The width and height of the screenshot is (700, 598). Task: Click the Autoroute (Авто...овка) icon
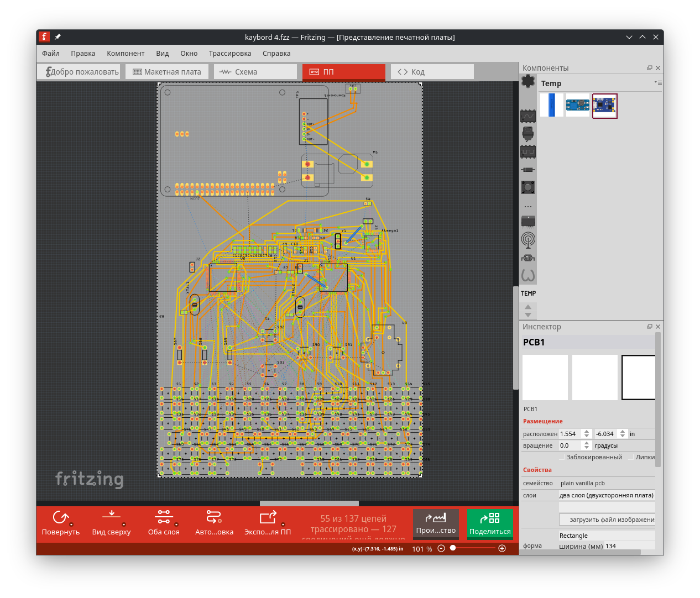(214, 518)
